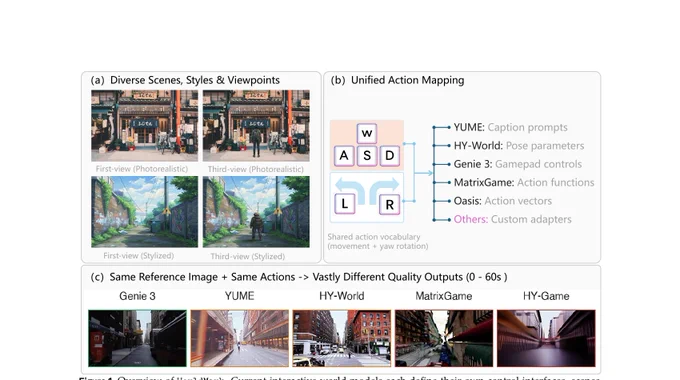Click the text 'Oasis: Action vectors'
The image size is (680, 380).
503,201
